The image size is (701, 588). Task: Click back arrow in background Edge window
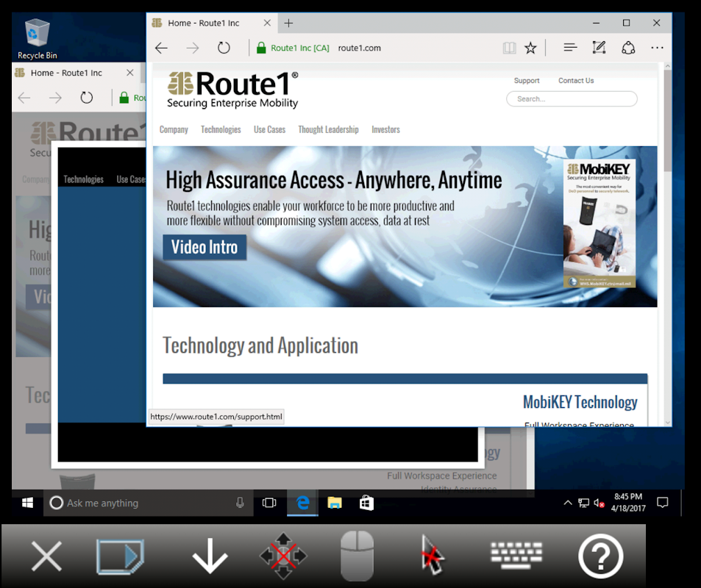point(24,98)
